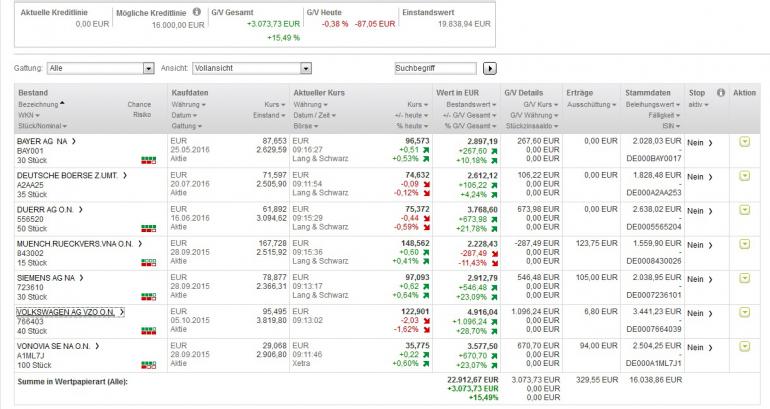770x409 pixels.
Task: Toggle stop 'Nein' in Siemens AG row
Action: [x=699, y=279]
